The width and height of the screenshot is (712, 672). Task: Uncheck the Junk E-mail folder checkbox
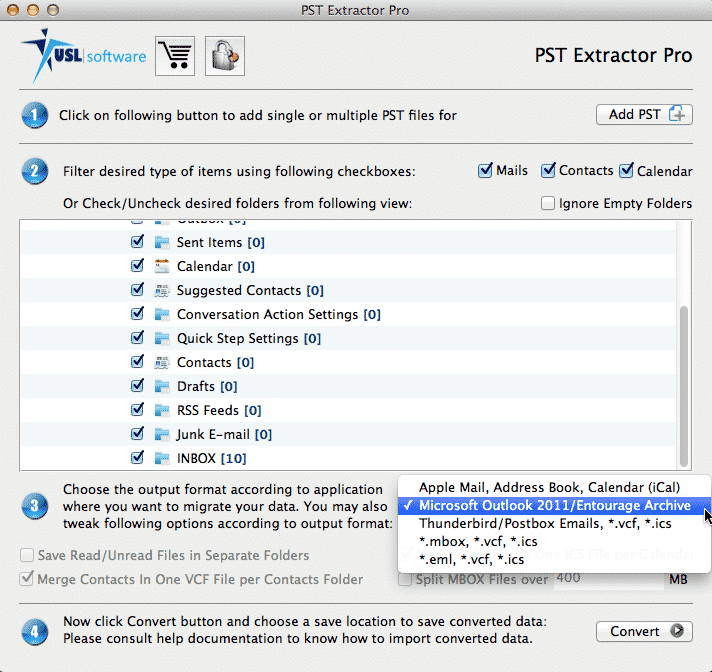[137, 434]
